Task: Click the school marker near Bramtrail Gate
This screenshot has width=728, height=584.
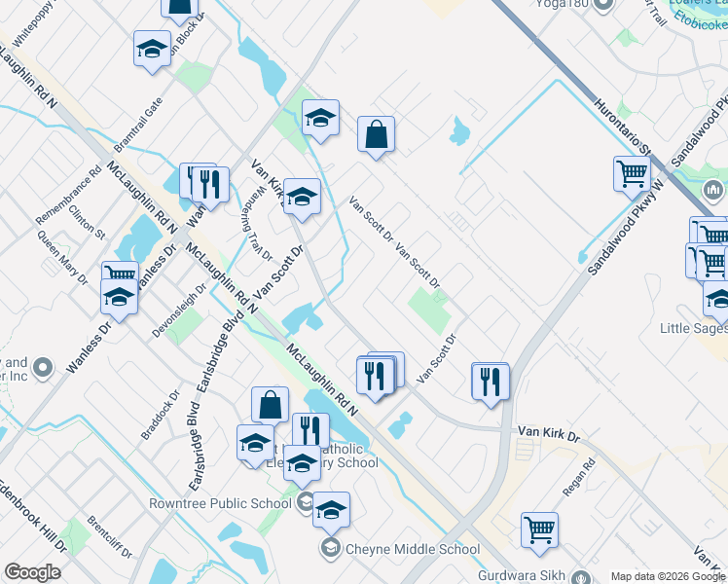Action: click(152, 51)
